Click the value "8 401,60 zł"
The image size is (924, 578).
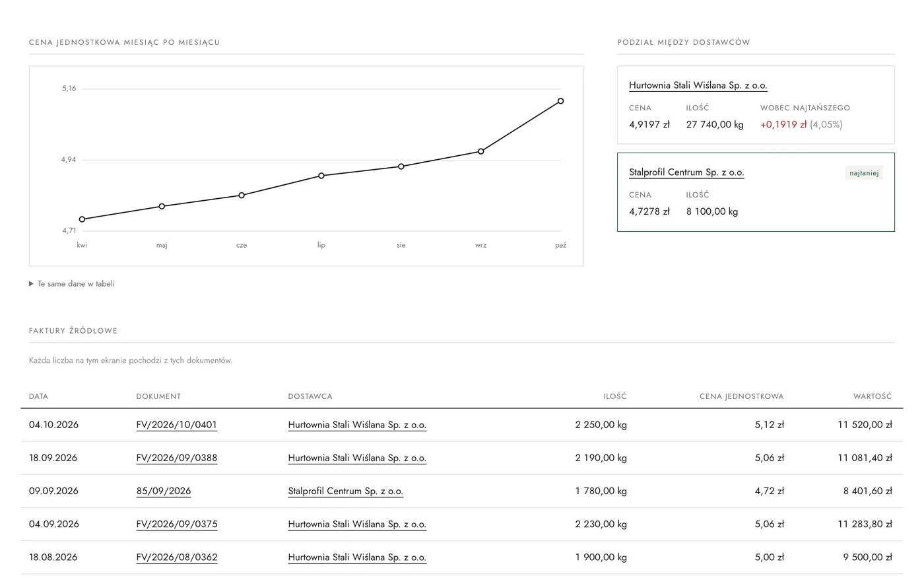point(867,491)
